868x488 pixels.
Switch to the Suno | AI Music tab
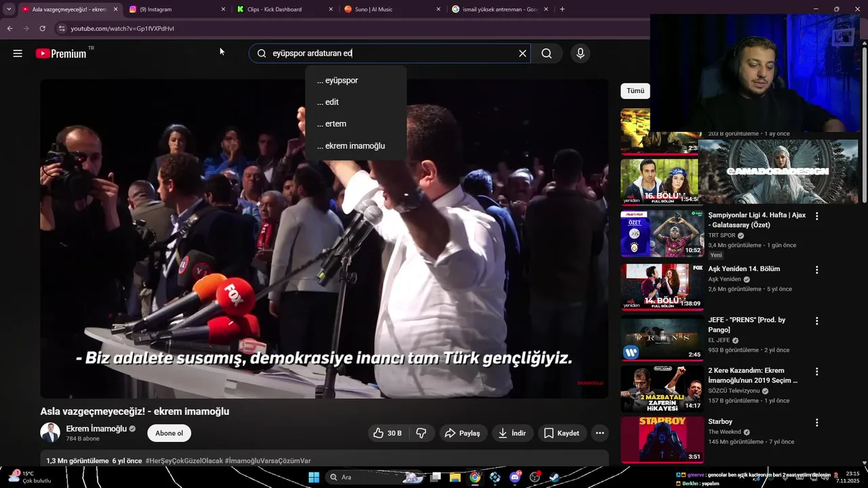tap(393, 9)
